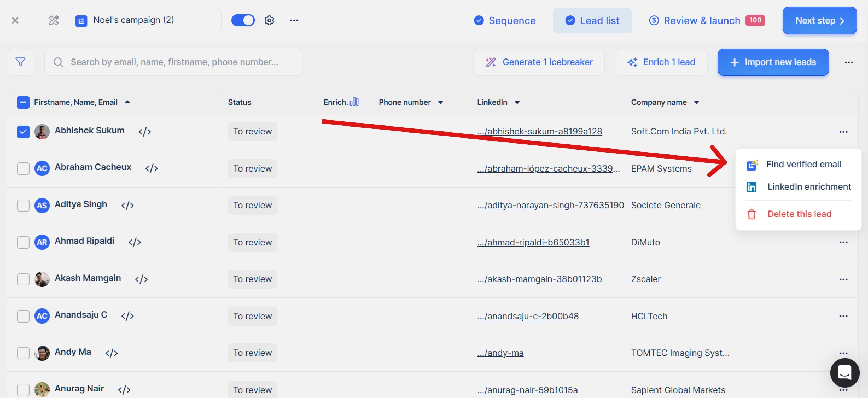Open Ahmad Ripaldi row options menu
This screenshot has height=398, width=868.
843,242
